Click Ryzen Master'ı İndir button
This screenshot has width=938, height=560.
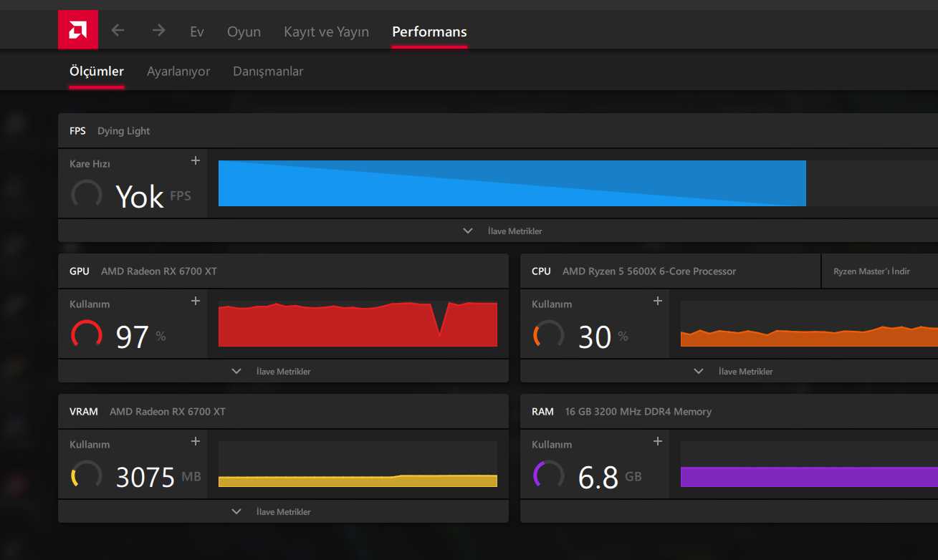pyautogui.click(x=871, y=271)
